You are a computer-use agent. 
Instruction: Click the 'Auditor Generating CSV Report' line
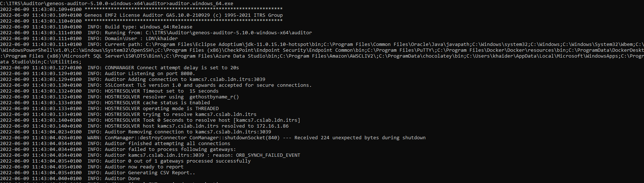(x=150, y=172)
